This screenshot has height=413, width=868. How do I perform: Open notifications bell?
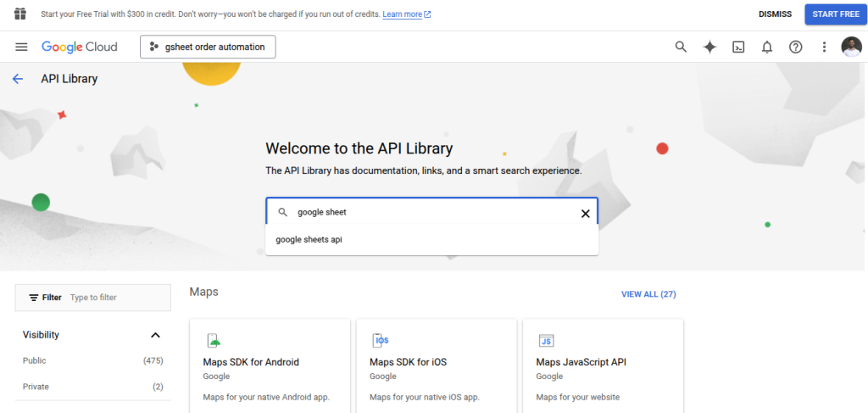[x=767, y=47]
